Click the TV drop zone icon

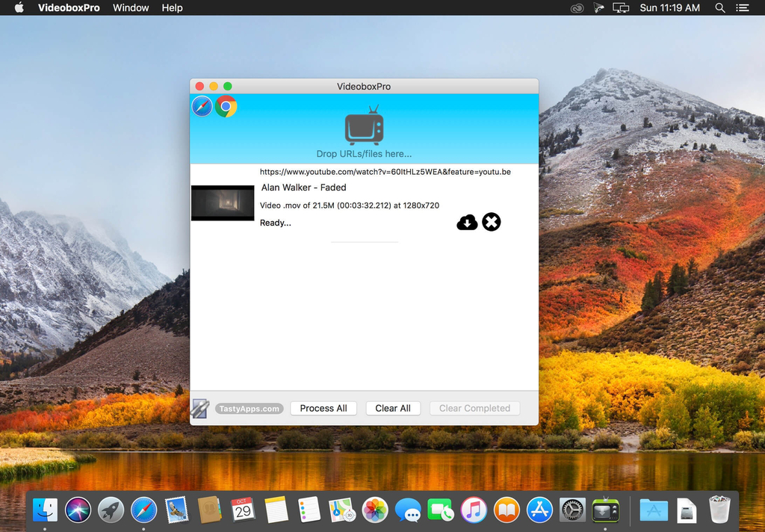(364, 126)
